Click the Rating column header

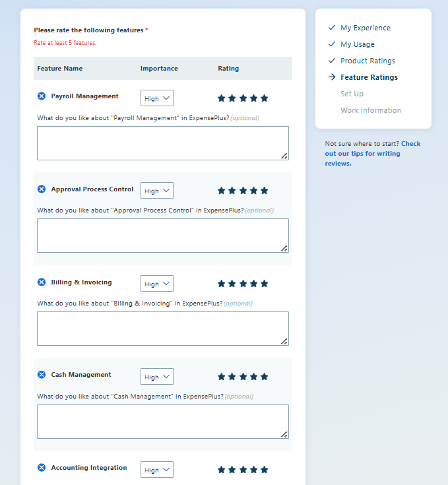tap(228, 69)
